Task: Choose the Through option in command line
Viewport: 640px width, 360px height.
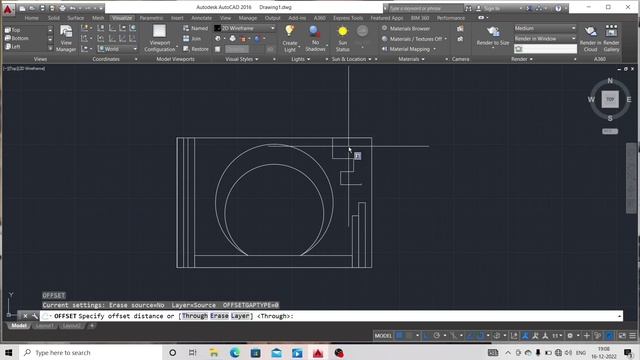Action: pos(195,316)
